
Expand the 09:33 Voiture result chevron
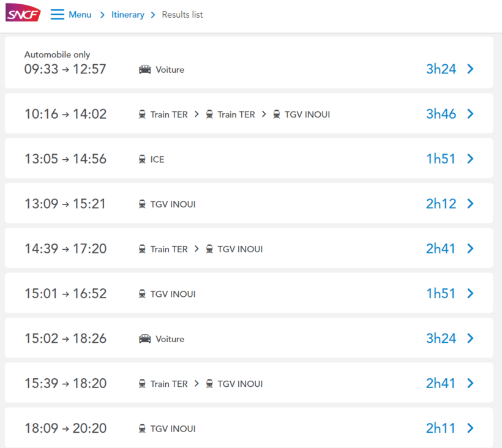point(470,69)
